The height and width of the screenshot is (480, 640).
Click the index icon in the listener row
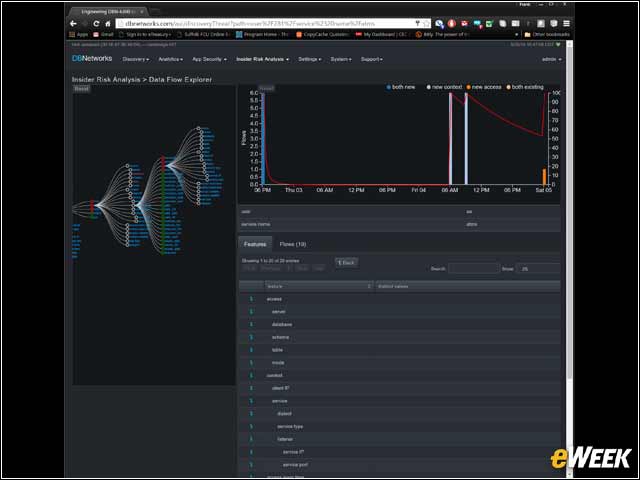coord(251,439)
